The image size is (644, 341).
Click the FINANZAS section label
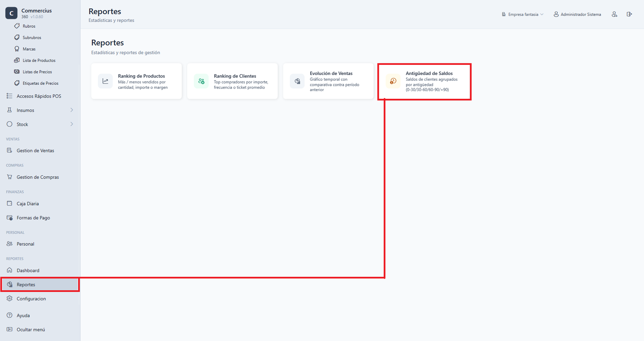(15, 192)
